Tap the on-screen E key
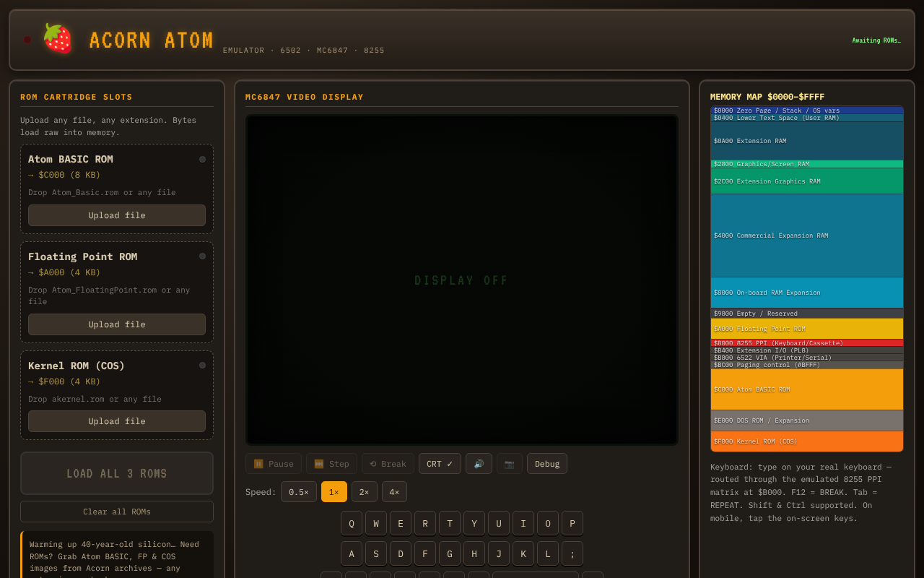The image size is (924, 578). point(401,523)
